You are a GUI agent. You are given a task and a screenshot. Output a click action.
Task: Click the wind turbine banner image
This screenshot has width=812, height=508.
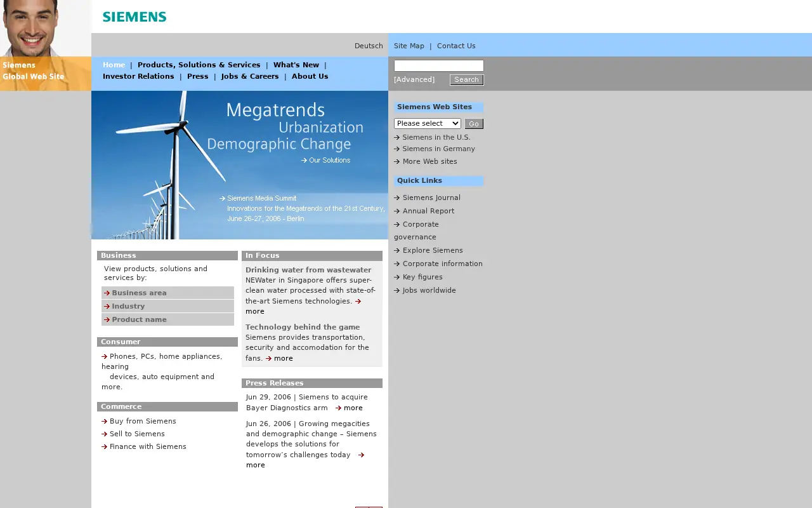pos(240,165)
